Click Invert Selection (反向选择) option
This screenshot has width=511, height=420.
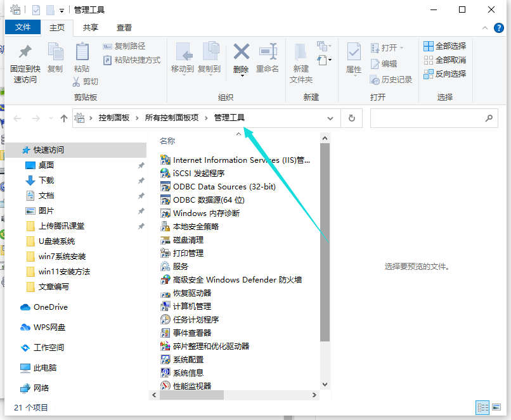point(444,74)
